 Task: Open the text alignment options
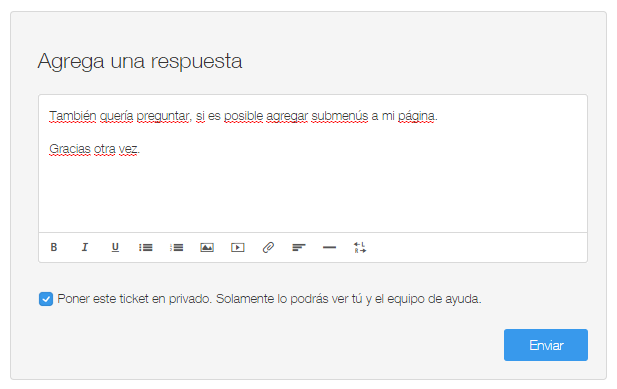point(299,247)
